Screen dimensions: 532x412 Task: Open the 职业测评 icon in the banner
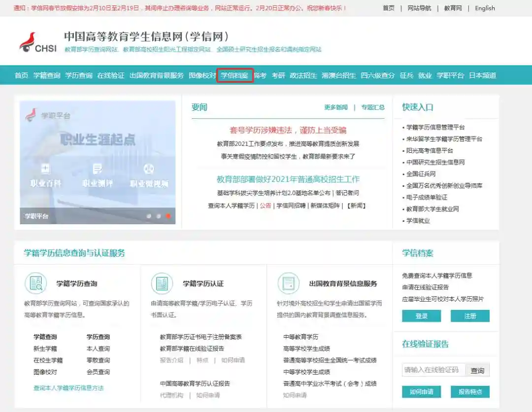98,169
